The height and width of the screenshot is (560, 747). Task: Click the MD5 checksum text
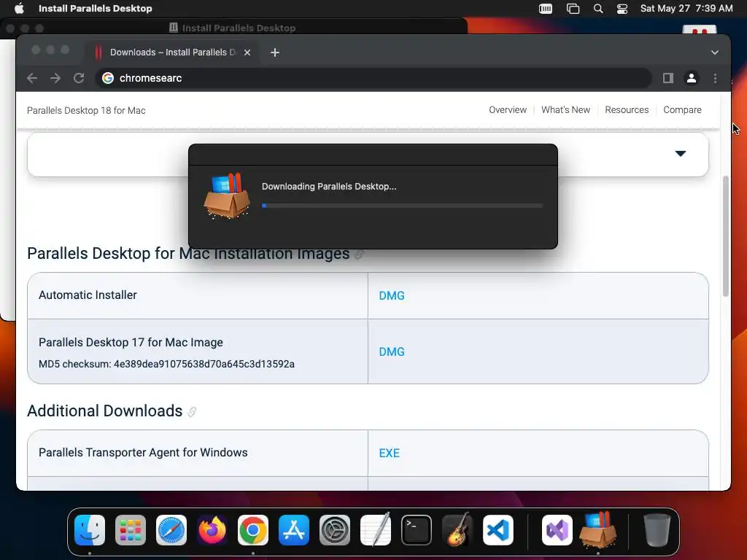[166, 365]
